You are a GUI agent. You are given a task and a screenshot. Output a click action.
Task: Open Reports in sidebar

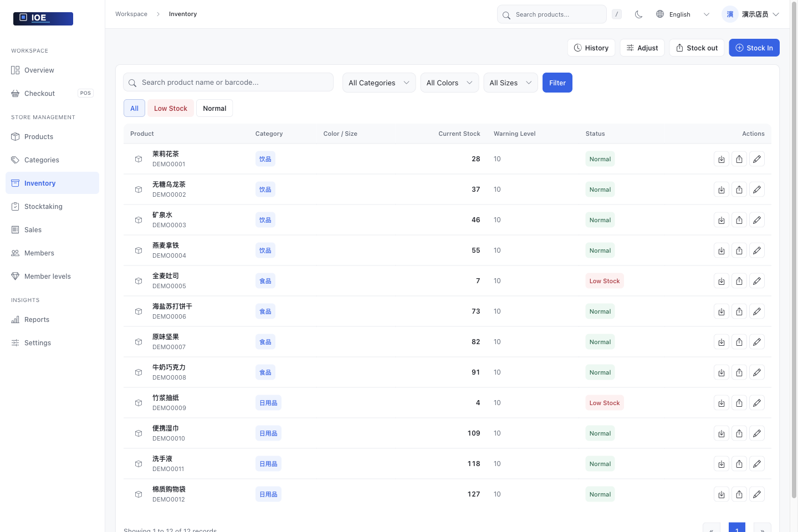(52, 320)
